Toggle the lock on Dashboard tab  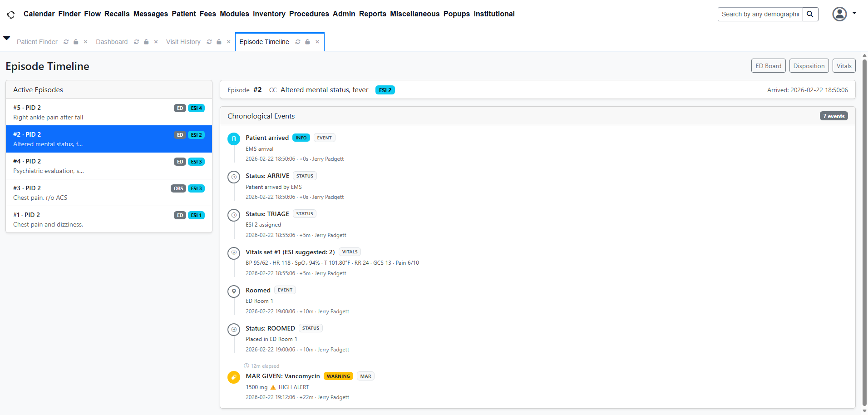click(x=146, y=42)
